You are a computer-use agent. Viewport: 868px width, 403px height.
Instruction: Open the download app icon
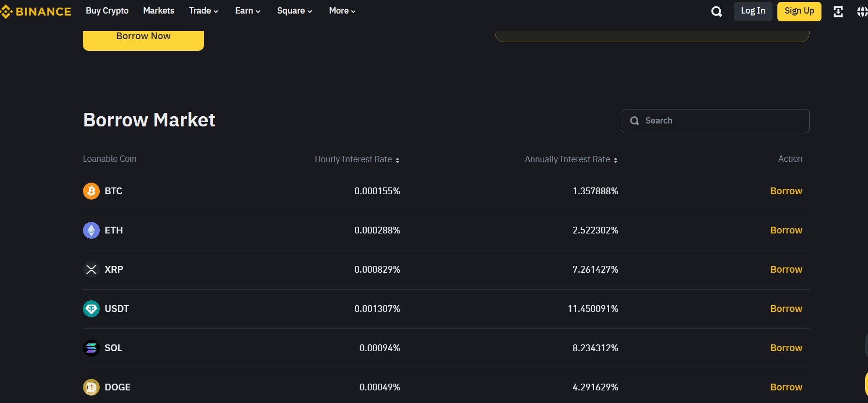click(x=838, y=12)
